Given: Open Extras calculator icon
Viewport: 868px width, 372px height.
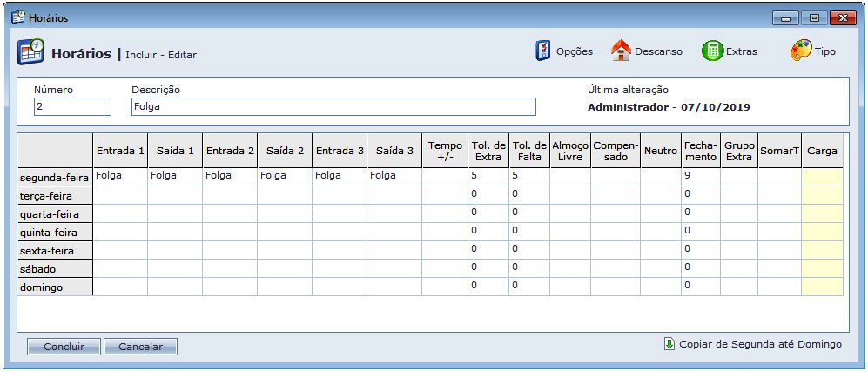Looking at the screenshot, I should (x=712, y=51).
